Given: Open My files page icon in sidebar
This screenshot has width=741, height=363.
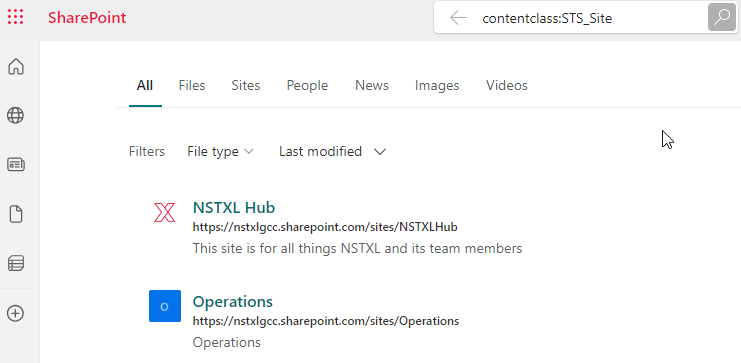Looking at the screenshot, I should click(x=16, y=214).
